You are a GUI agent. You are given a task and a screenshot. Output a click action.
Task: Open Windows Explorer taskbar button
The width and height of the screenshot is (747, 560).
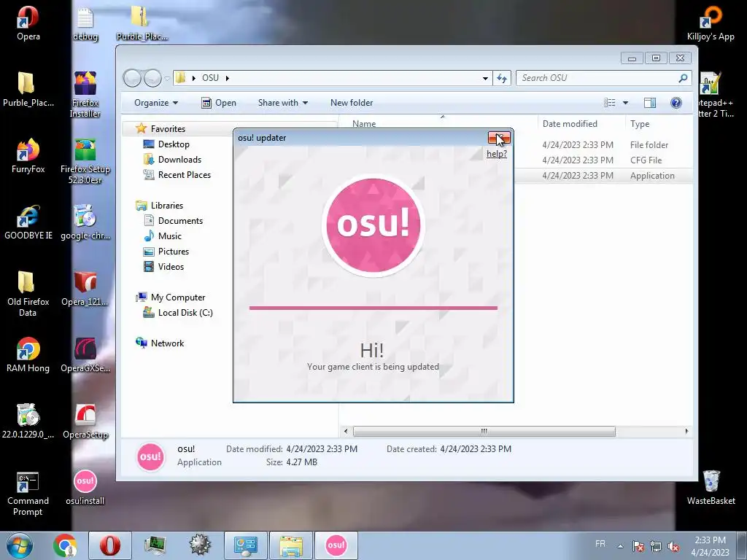coord(291,545)
